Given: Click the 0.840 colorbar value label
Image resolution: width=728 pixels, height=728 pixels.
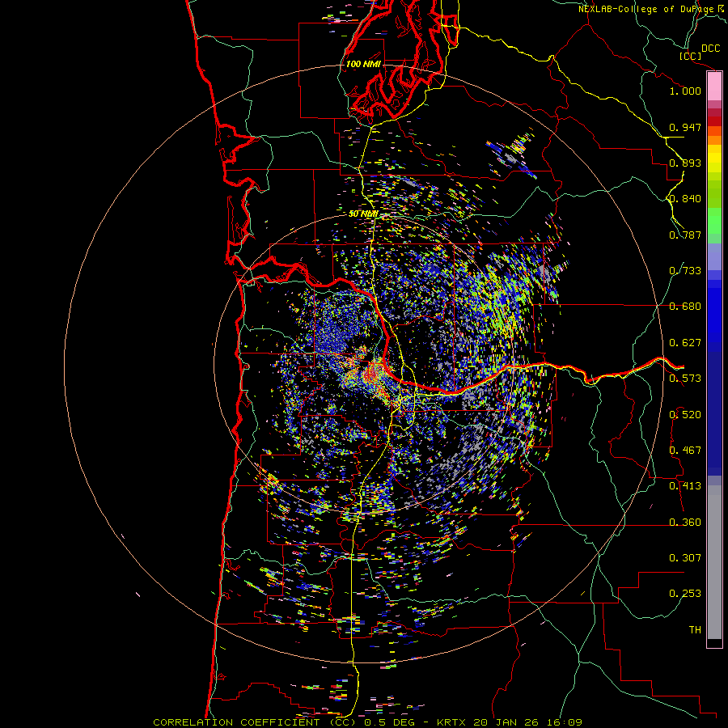Looking at the screenshot, I should (685, 199).
